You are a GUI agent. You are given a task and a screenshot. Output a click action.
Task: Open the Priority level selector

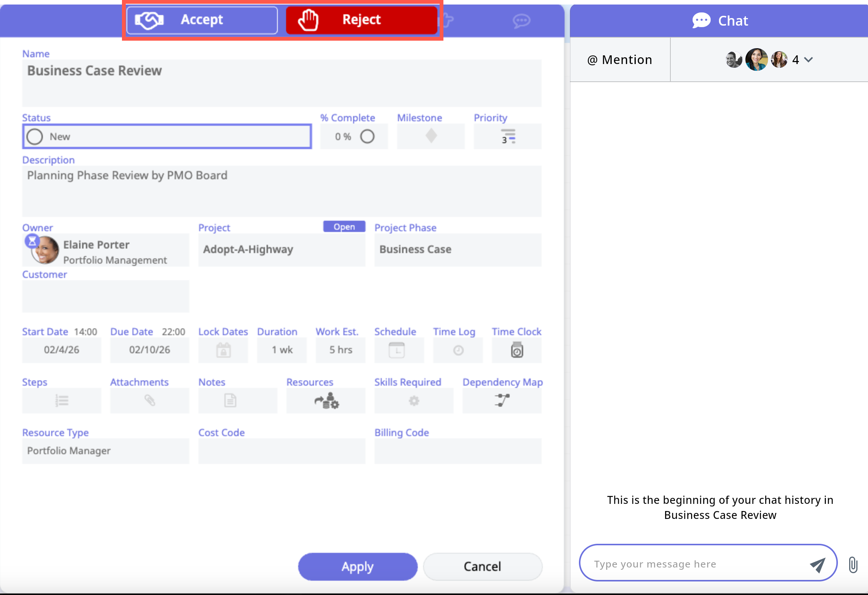pos(508,136)
